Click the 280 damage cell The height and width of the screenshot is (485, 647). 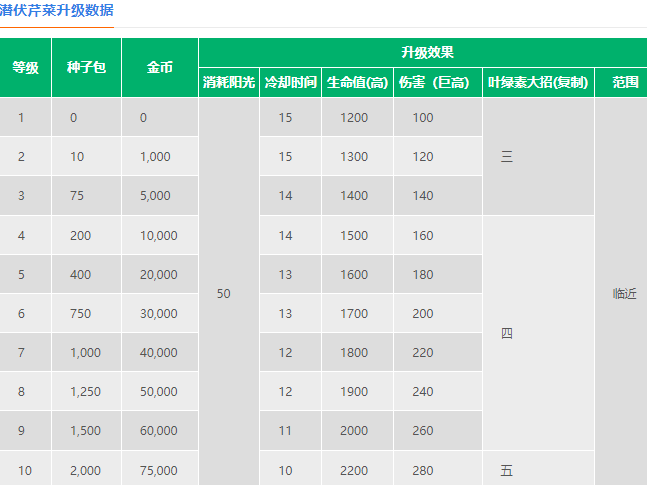tap(438, 470)
